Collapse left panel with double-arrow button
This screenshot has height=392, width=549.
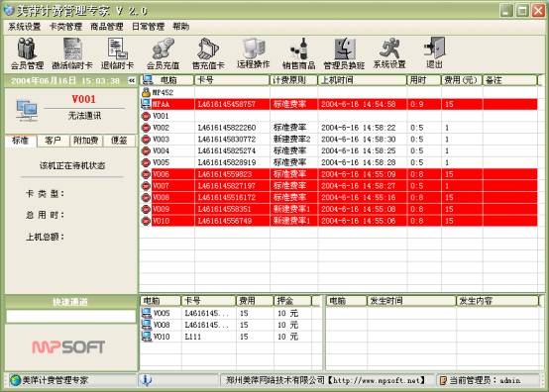point(132,81)
